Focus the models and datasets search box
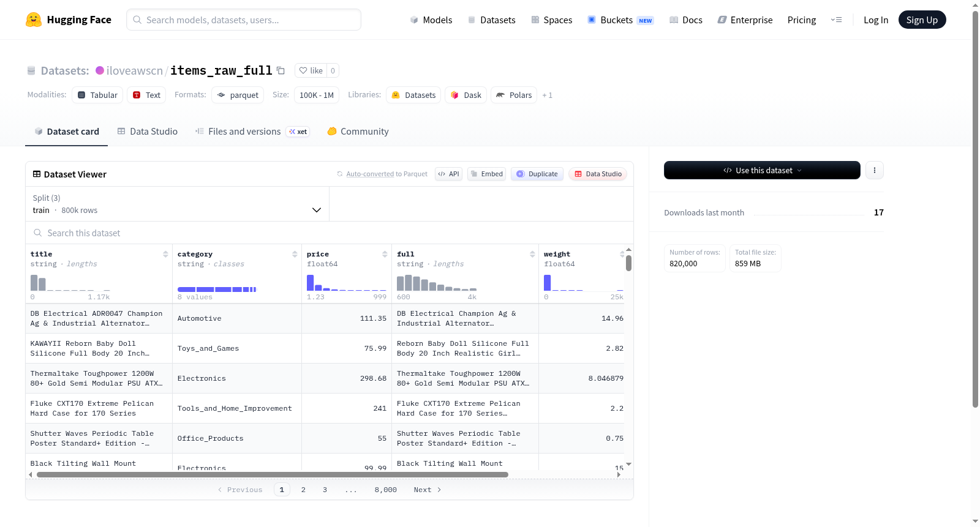The height and width of the screenshot is (527, 980). point(244,20)
